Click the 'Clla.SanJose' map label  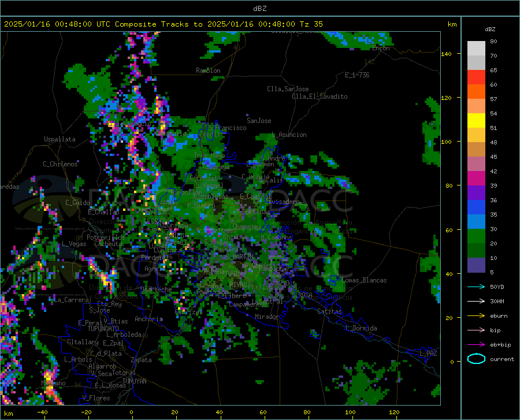pos(288,89)
